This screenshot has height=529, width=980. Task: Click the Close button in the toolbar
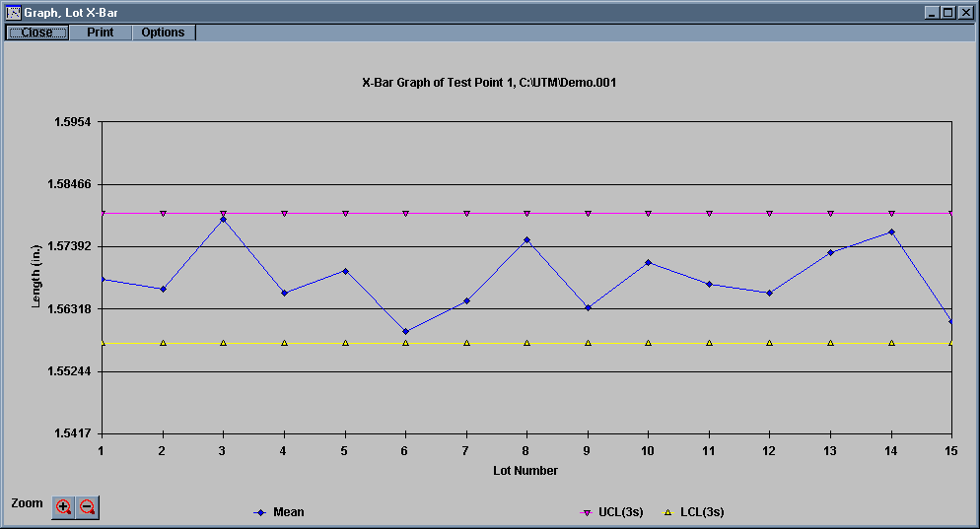coord(37,33)
